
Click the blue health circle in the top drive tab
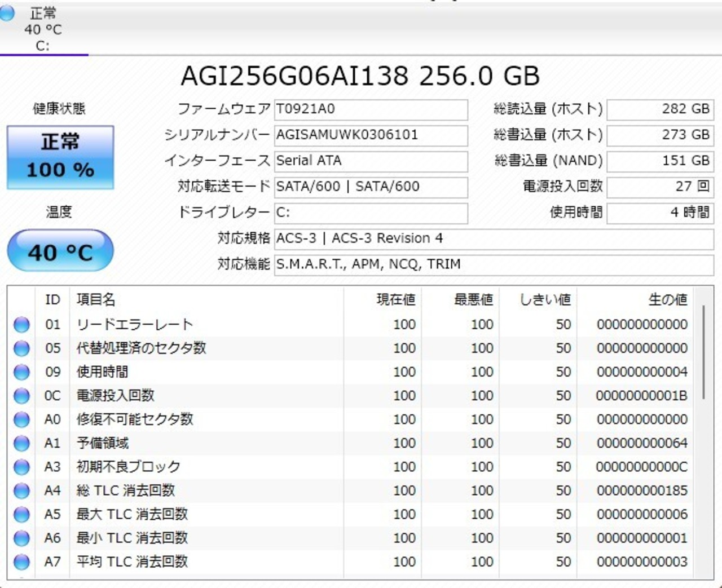(7, 13)
